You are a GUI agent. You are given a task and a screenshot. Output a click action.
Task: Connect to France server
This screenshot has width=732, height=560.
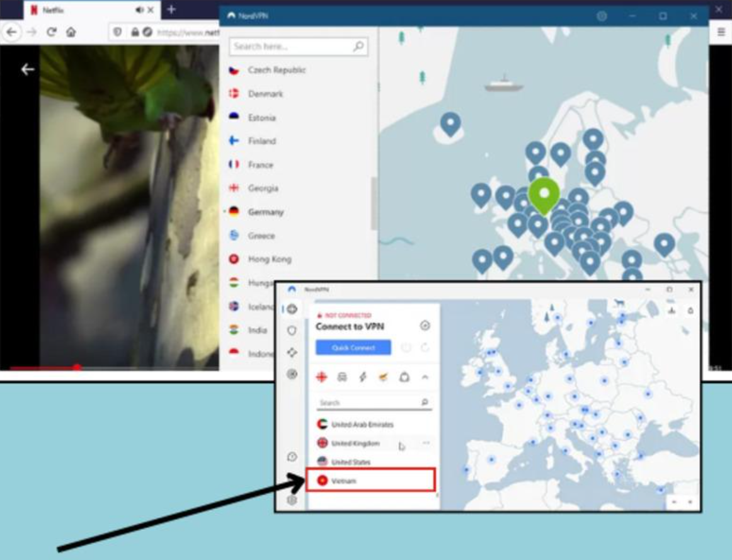coord(260,165)
